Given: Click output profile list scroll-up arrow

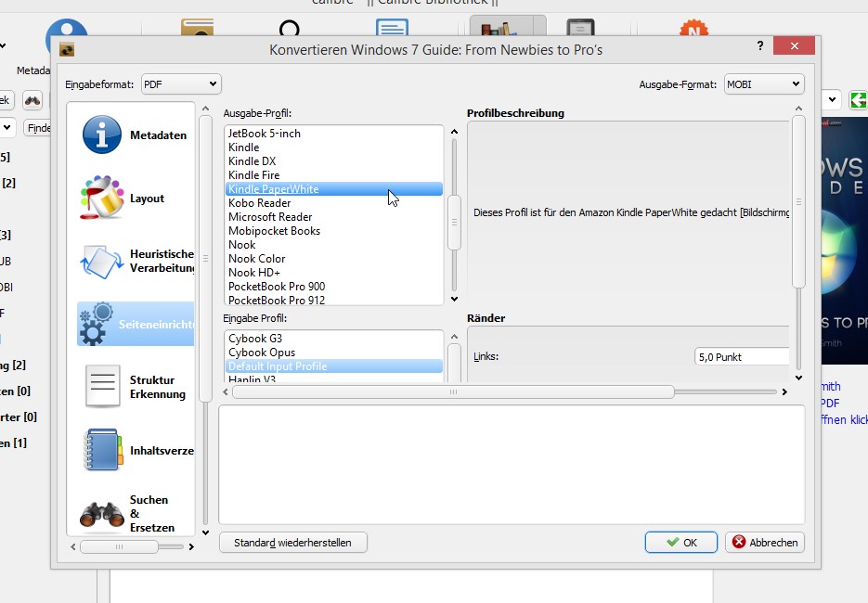Looking at the screenshot, I should 454,132.
